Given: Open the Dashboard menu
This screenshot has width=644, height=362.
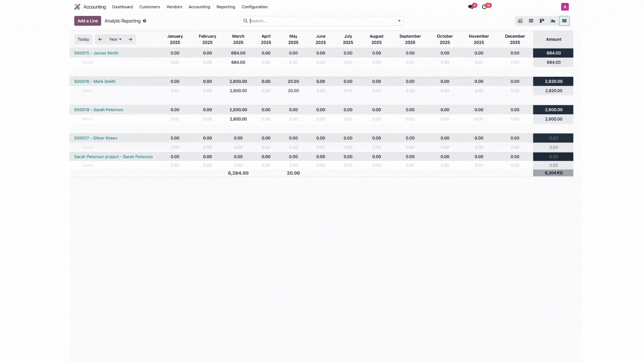Looking at the screenshot, I should pos(122,7).
